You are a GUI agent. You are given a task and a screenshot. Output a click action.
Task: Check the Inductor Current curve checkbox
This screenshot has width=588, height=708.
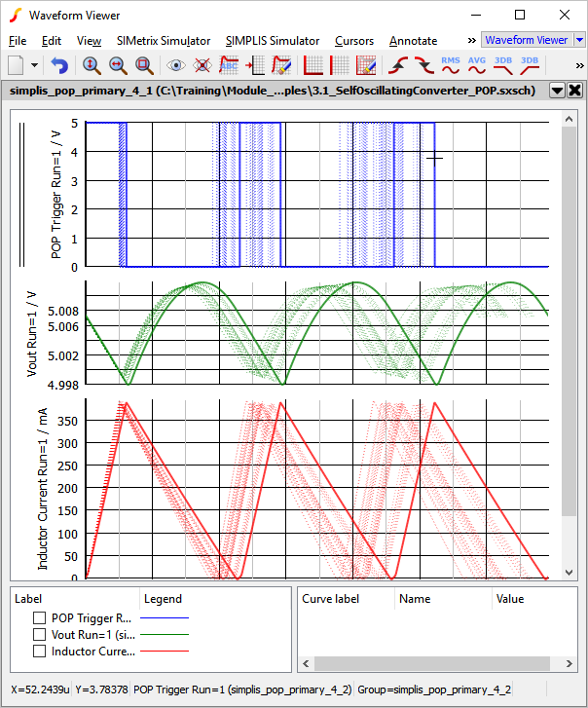40,652
